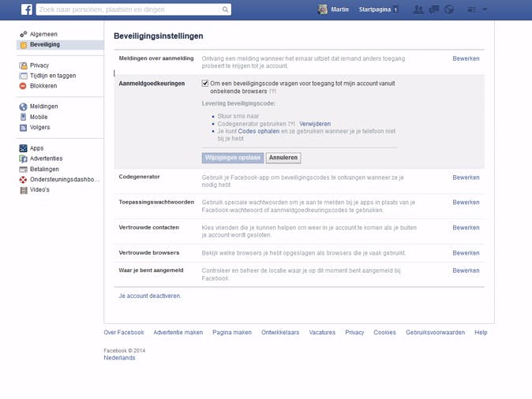Open the privacy shortcuts icon
This screenshot has width=532, height=399.
pos(472,9)
